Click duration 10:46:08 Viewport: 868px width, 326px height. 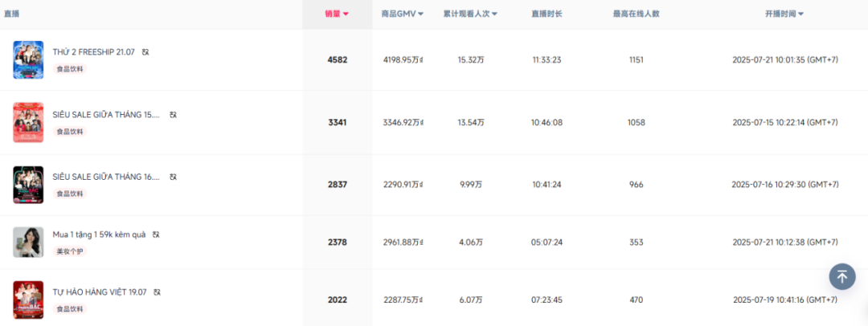pos(547,122)
